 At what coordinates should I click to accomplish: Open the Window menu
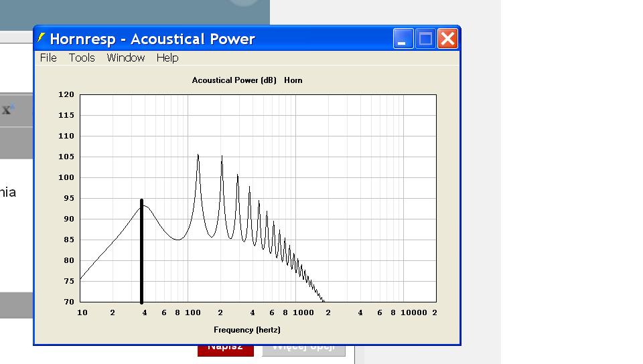coord(125,58)
